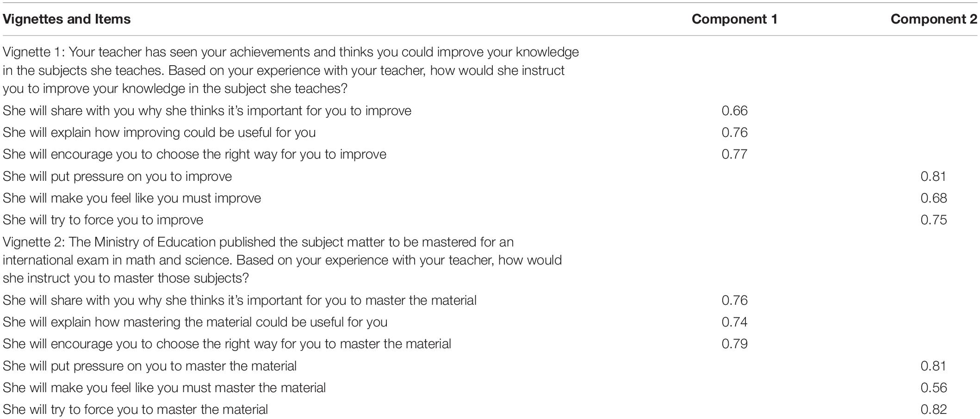Select row 'She will put pressure on you to improve'
The height and width of the screenshot is (419, 980).
click(490, 176)
